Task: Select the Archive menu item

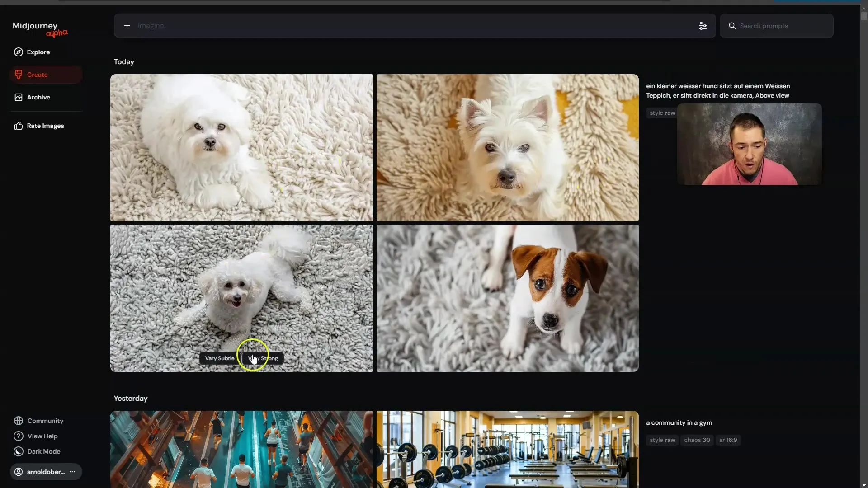Action: click(38, 97)
